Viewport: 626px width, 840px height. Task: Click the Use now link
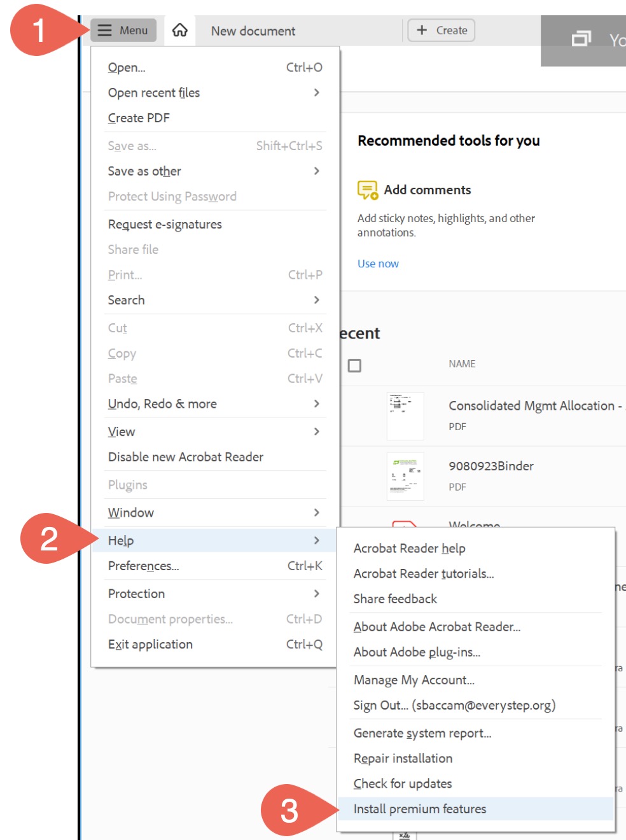pos(378,263)
